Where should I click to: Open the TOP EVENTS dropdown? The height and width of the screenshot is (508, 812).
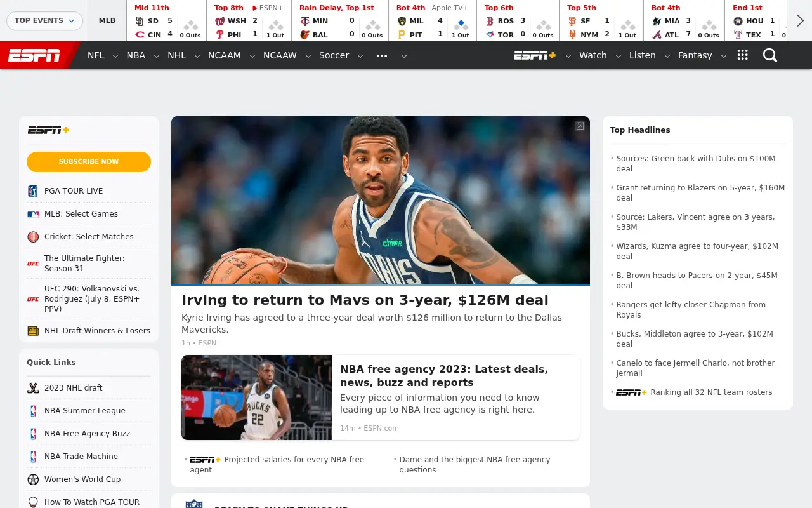pyautogui.click(x=44, y=20)
